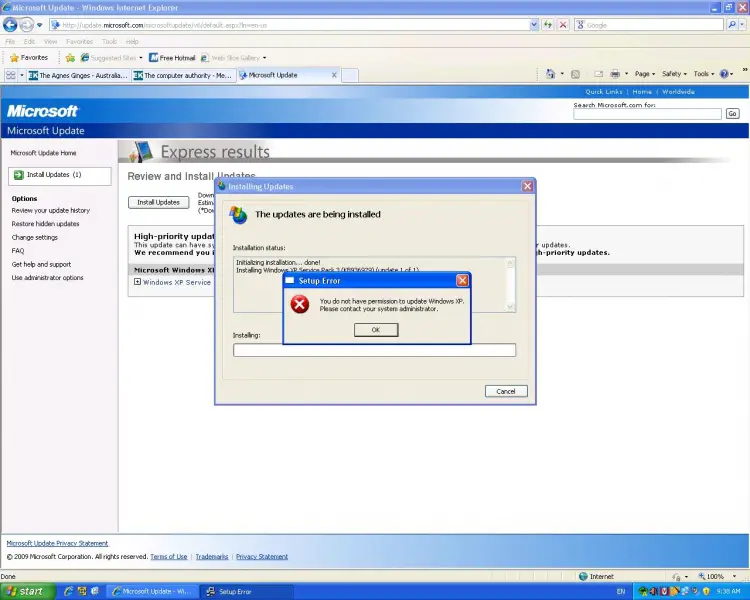This screenshot has height=600, width=750.
Task: Click the New Tab button
Action: (350, 75)
